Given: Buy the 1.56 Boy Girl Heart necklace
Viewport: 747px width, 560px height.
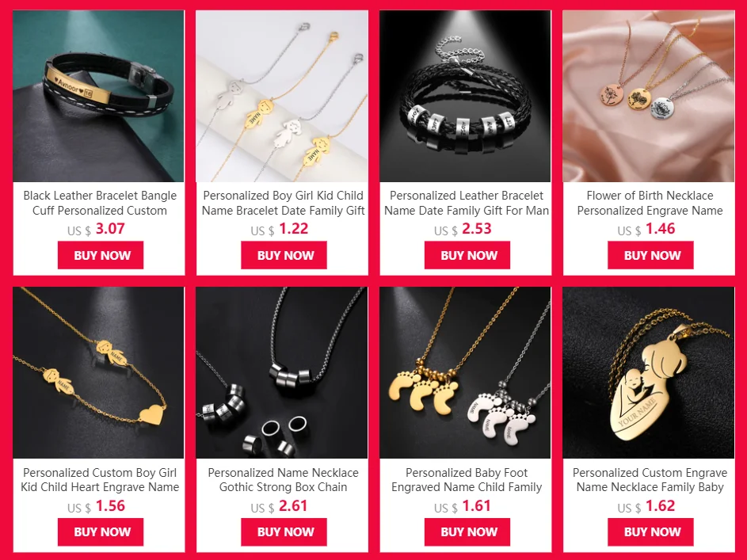Looking at the screenshot, I should (x=101, y=532).
